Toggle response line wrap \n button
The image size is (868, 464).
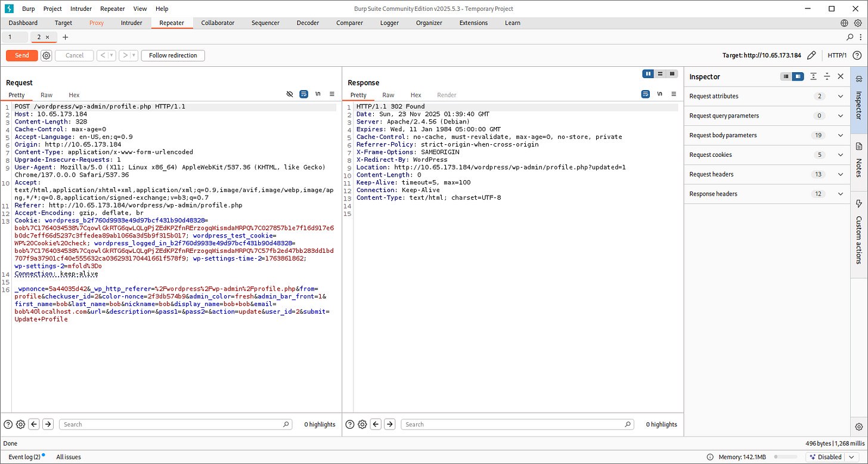click(x=660, y=94)
